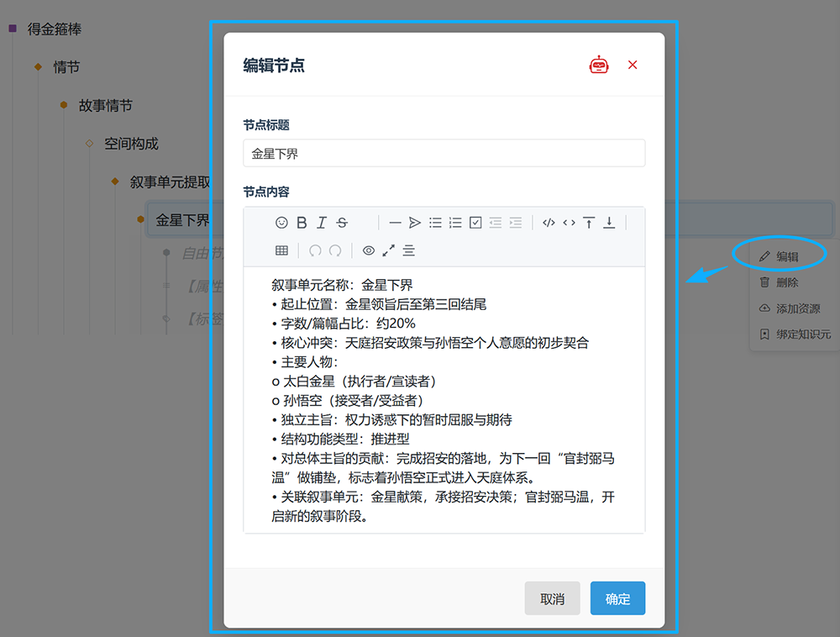Screen dimensions: 840x637
Task: Indent the list item
Action: (x=516, y=223)
